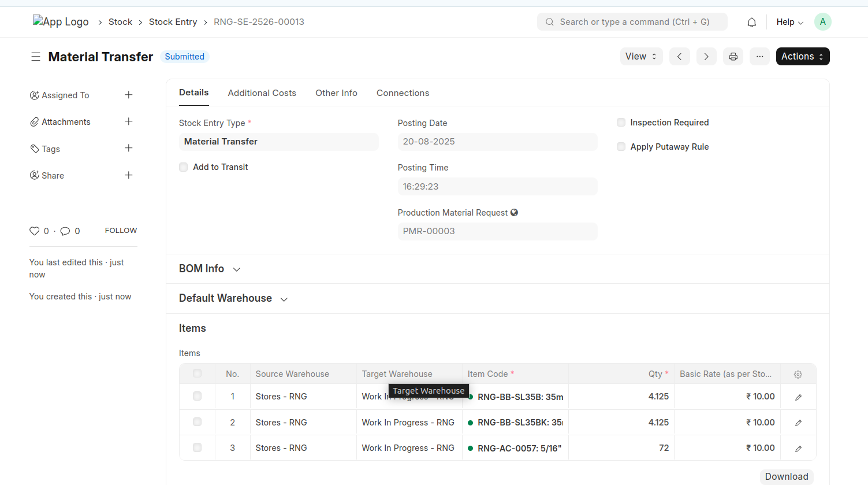Go to previous document arrow

click(679, 57)
